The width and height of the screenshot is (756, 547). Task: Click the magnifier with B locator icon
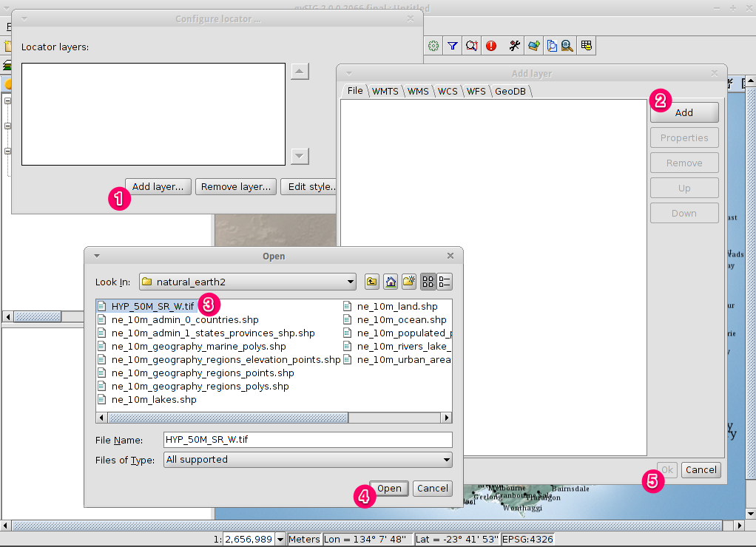click(x=567, y=46)
